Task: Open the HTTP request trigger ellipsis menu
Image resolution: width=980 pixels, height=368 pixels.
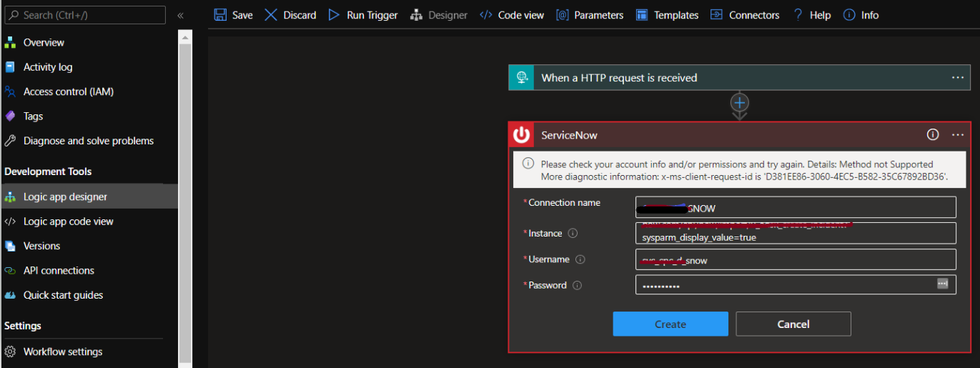Action: click(x=958, y=77)
